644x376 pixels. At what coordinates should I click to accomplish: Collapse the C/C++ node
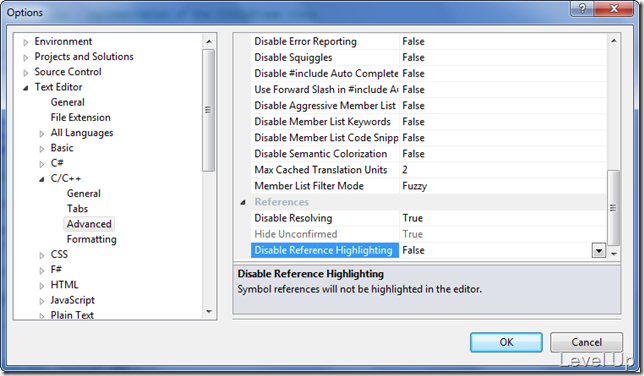(x=41, y=179)
